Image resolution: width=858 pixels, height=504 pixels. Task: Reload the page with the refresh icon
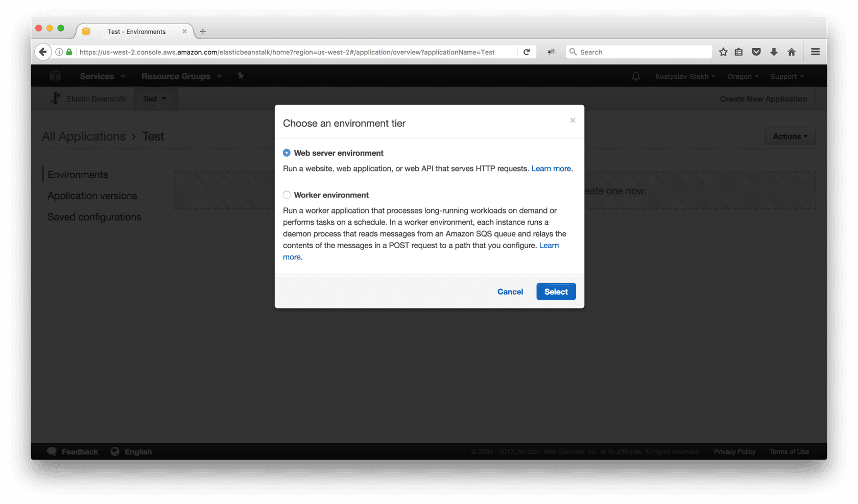527,52
